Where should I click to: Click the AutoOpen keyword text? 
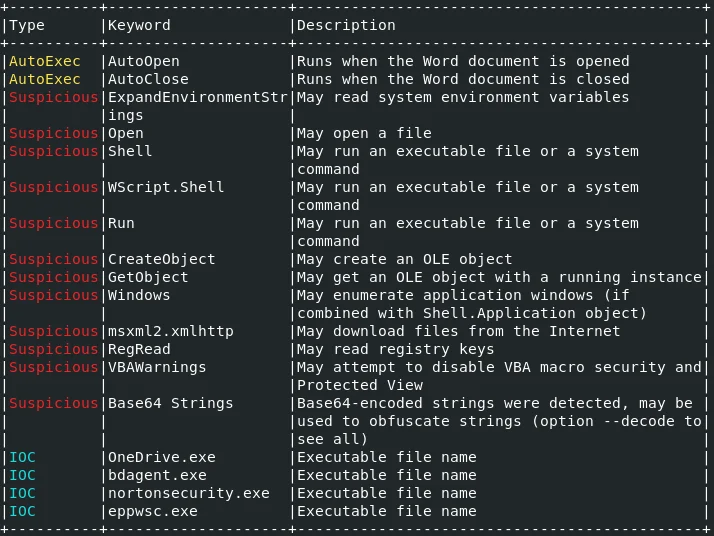coord(143,61)
